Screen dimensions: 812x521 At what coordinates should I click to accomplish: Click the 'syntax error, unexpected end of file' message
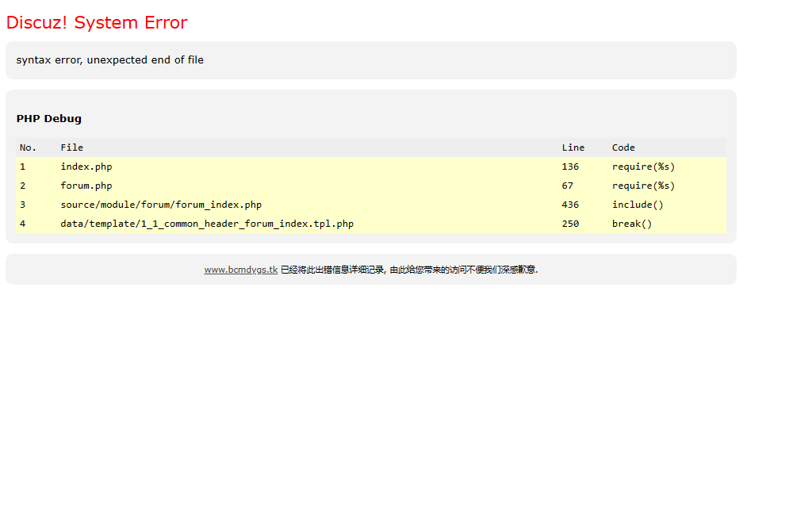pyautogui.click(x=109, y=59)
